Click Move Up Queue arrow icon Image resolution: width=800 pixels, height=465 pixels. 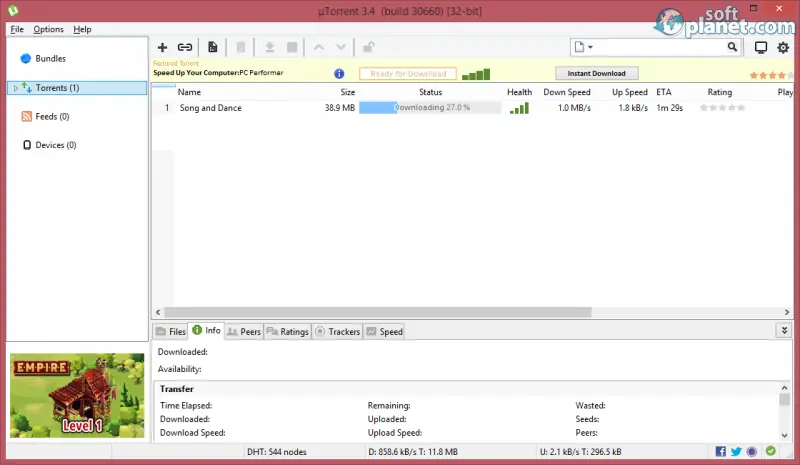click(x=318, y=47)
